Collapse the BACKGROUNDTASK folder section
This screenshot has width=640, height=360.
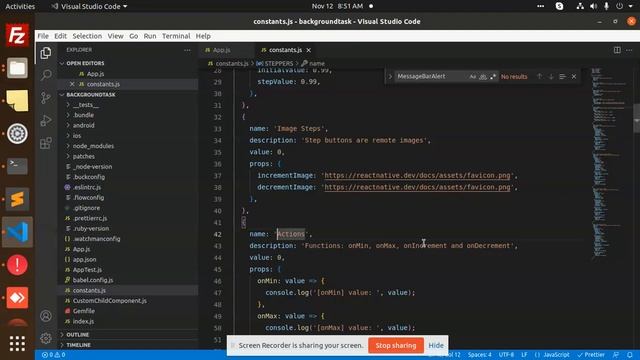(x=91, y=95)
